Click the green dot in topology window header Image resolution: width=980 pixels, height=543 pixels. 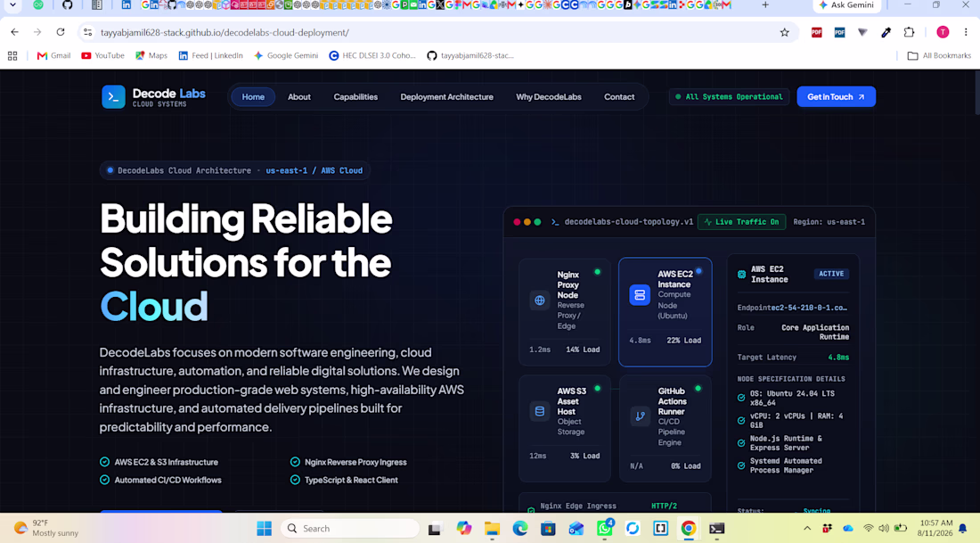click(x=537, y=222)
